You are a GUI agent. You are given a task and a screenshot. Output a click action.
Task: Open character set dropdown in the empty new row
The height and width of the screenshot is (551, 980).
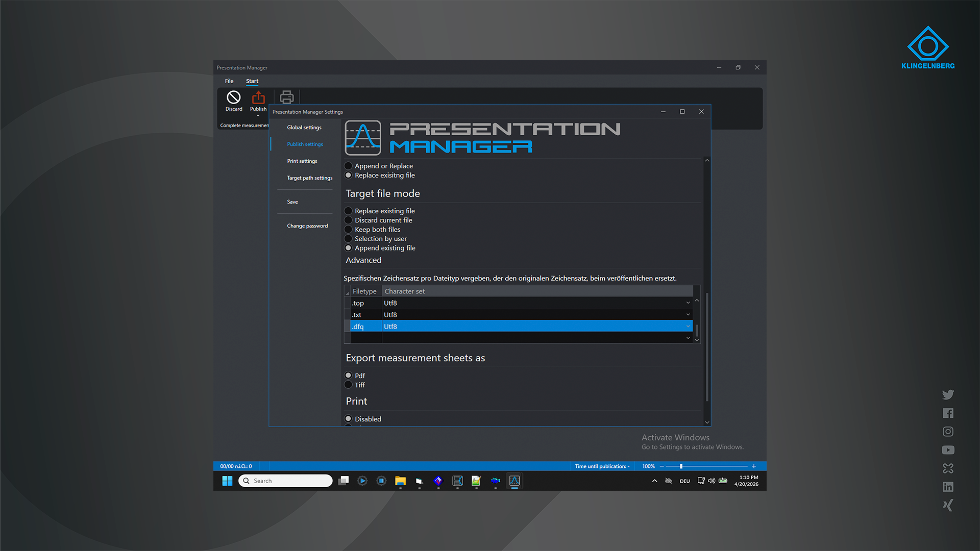(x=688, y=338)
